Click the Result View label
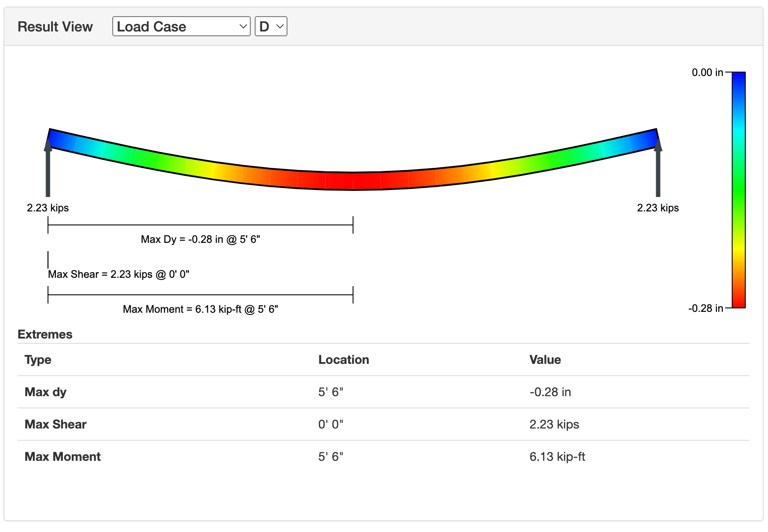 [x=55, y=26]
